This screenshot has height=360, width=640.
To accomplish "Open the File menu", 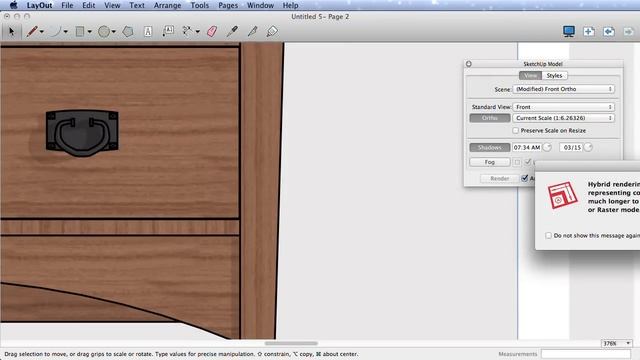I will point(67,5).
